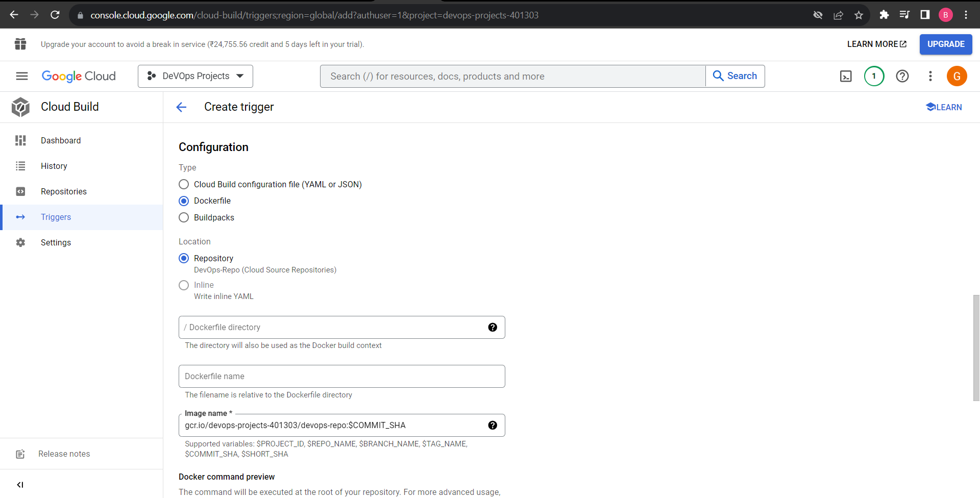Image resolution: width=980 pixels, height=498 pixels.
Task: Click the page vertical scrollbar thumb
Action: click(x=976, y=348)
